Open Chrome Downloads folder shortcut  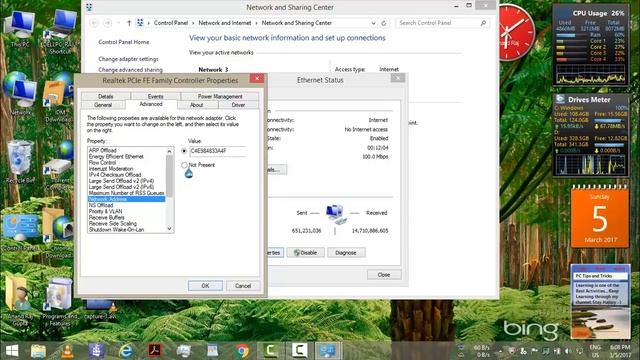[x=59, y=233]
